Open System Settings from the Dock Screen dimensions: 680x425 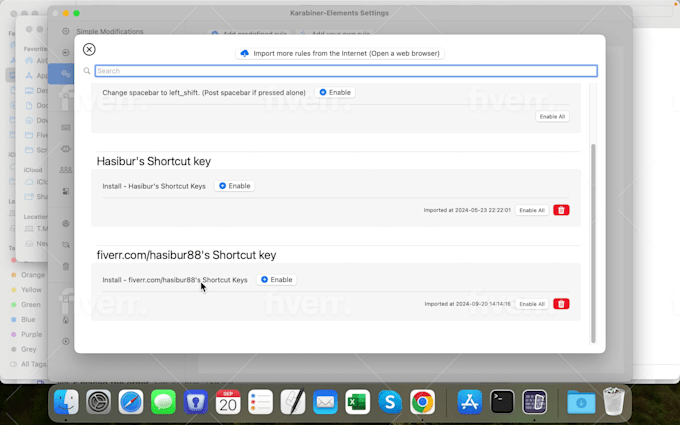pos(98,402)
